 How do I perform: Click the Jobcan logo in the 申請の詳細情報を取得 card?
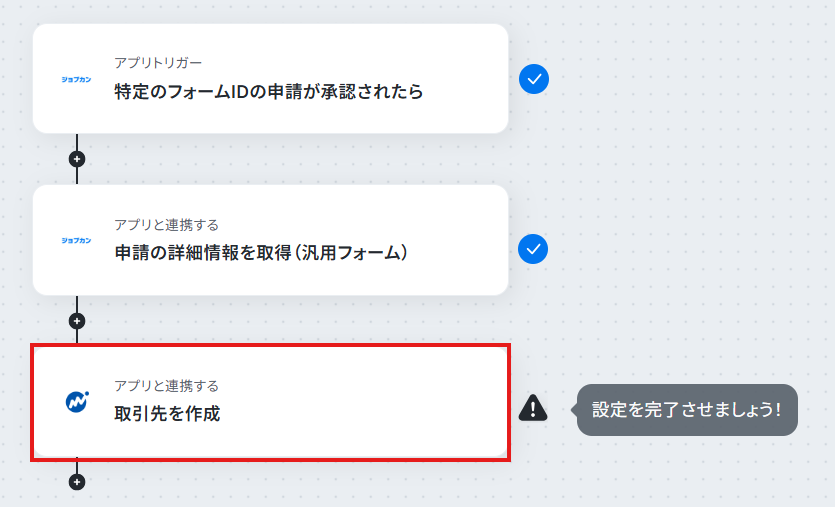[76, 241]
